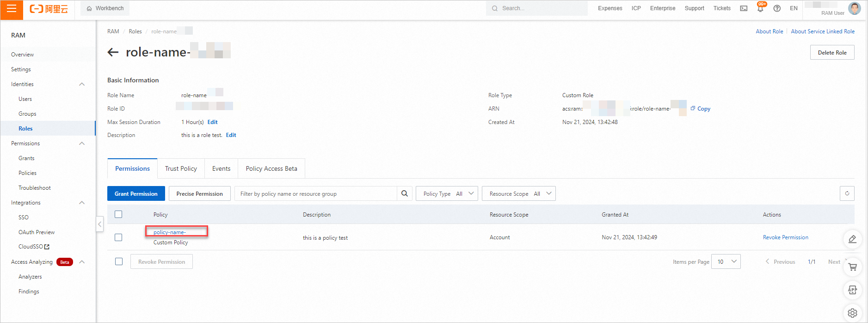Viewport: 868px width, 323px height.
Task: Click the Precise Permission button
Action: 199,193
